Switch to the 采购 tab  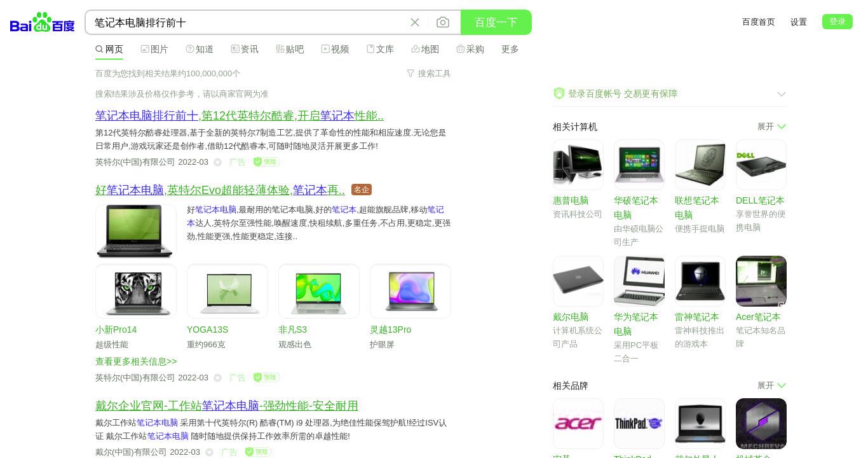(x=470, y=49)
